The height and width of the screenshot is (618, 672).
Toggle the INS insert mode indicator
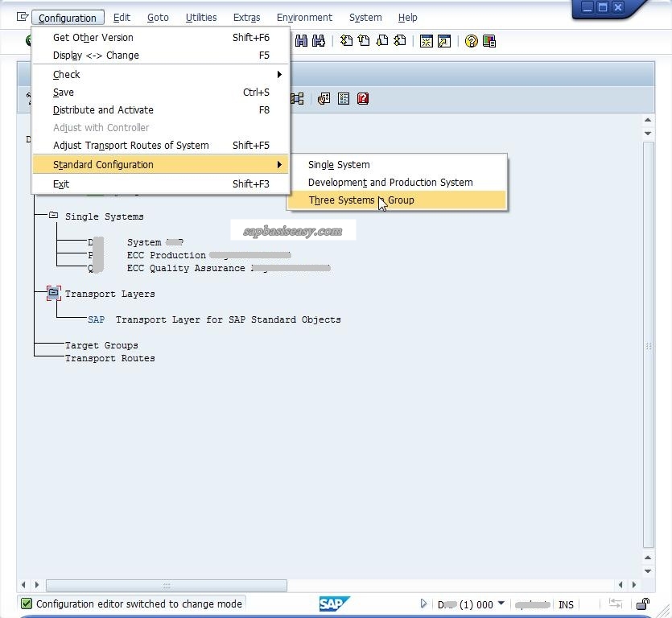[x=566, y=604]
